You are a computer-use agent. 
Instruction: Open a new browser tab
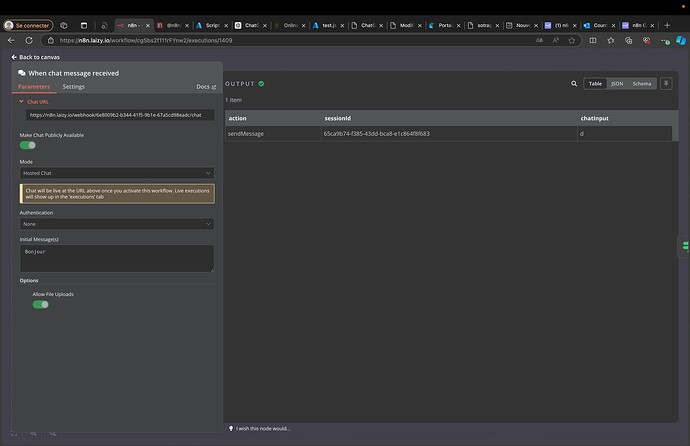pos(667,26)
